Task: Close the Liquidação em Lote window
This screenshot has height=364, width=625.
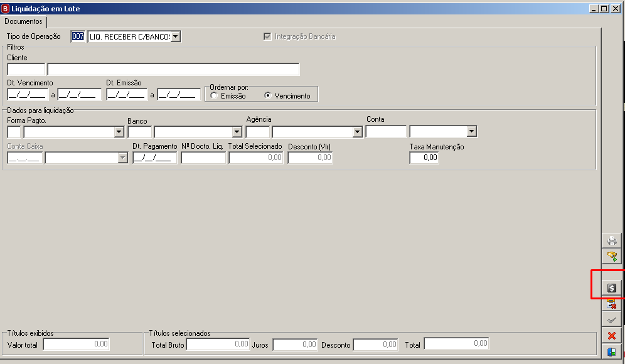Action: point(616,8)
